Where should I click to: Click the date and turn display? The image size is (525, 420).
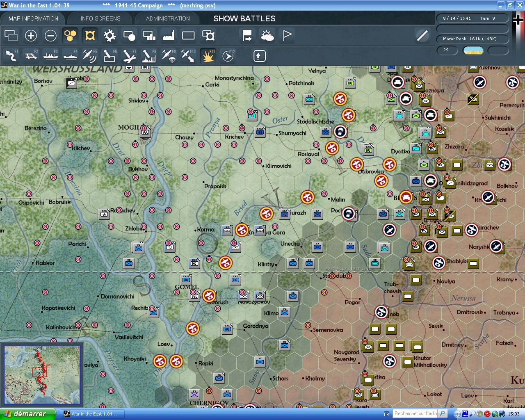point(472,18)
